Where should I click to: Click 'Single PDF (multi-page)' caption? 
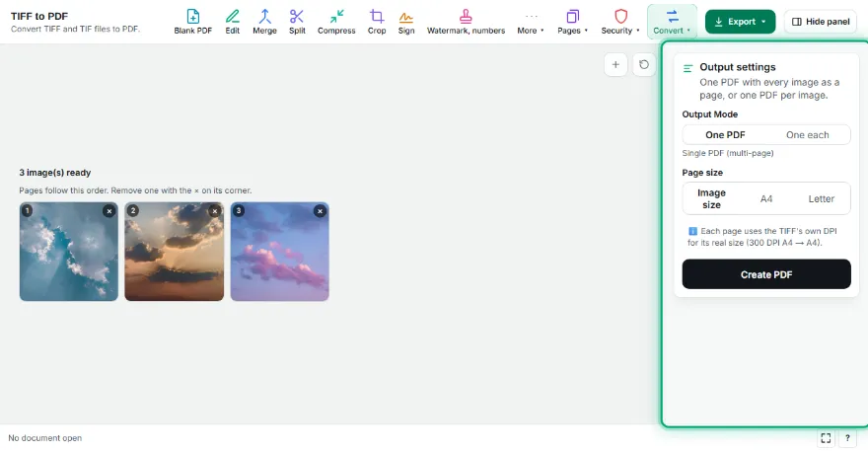[728, 153]
